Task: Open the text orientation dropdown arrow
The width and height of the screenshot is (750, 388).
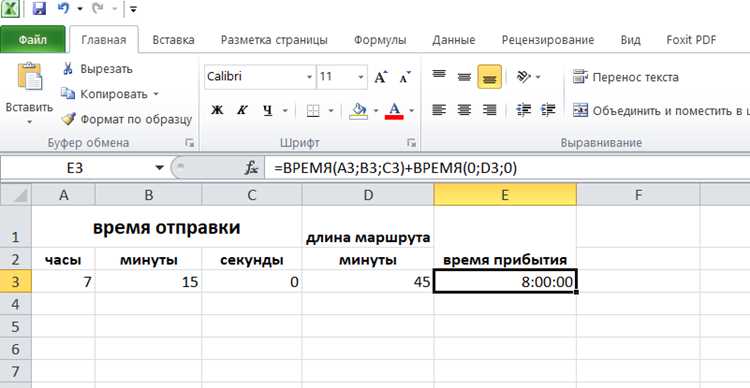Action: click(539, 77)
